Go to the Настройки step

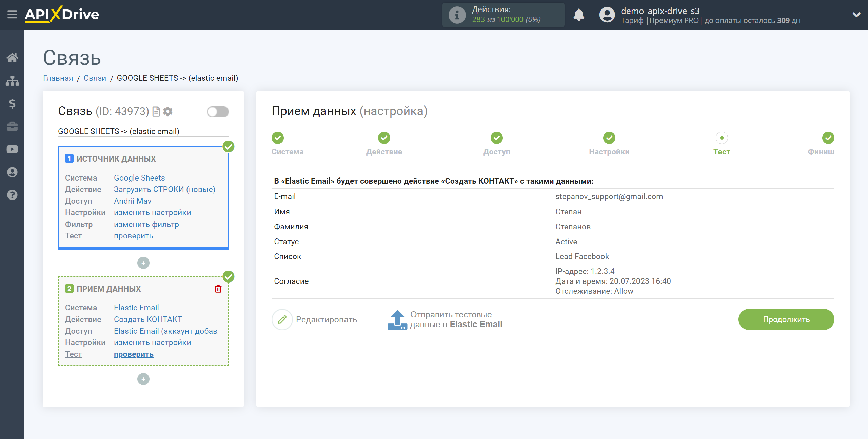[609, 138]
